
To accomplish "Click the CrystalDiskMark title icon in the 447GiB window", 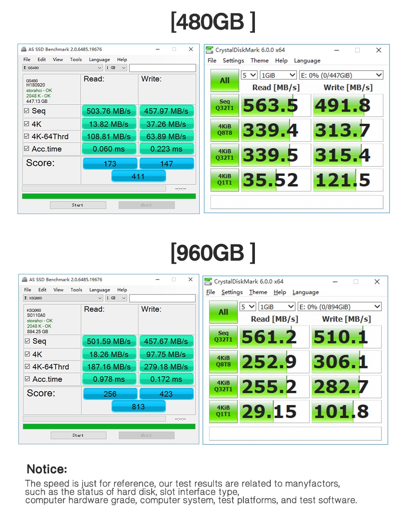I will (209, 50).
